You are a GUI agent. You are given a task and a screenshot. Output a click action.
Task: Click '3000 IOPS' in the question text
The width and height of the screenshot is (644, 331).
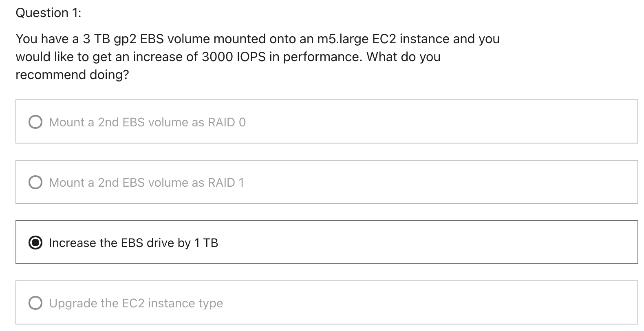[x=234, y=57]
